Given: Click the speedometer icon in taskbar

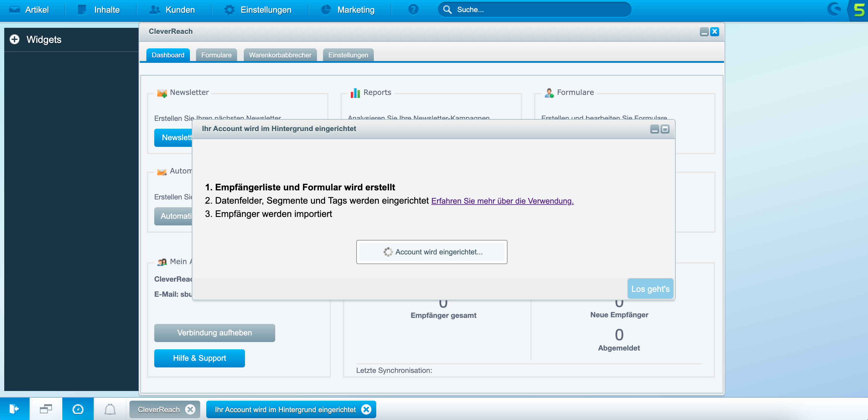Looking at the screenshot, I should click(78, 409).
